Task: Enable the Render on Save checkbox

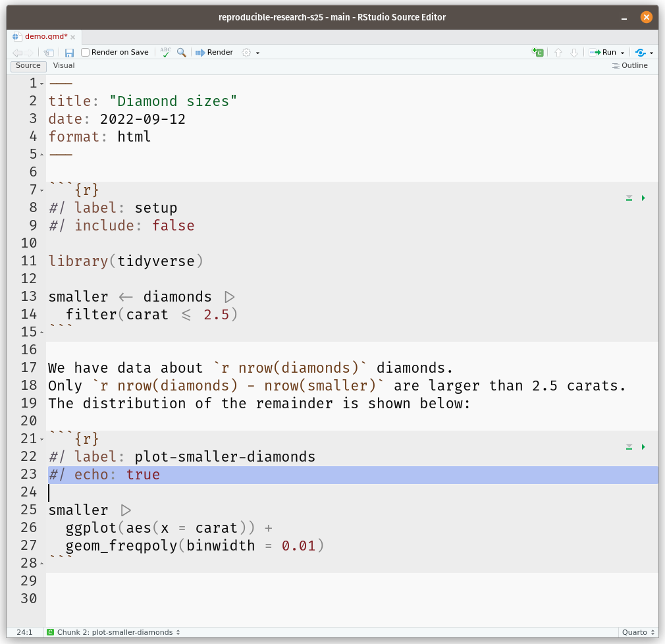Action: point(86,53)
